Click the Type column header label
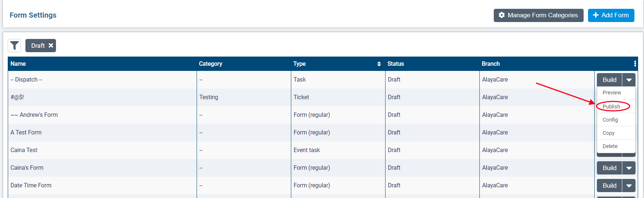The height and width of the screenshot is (198, 644). tap(299, 64)
